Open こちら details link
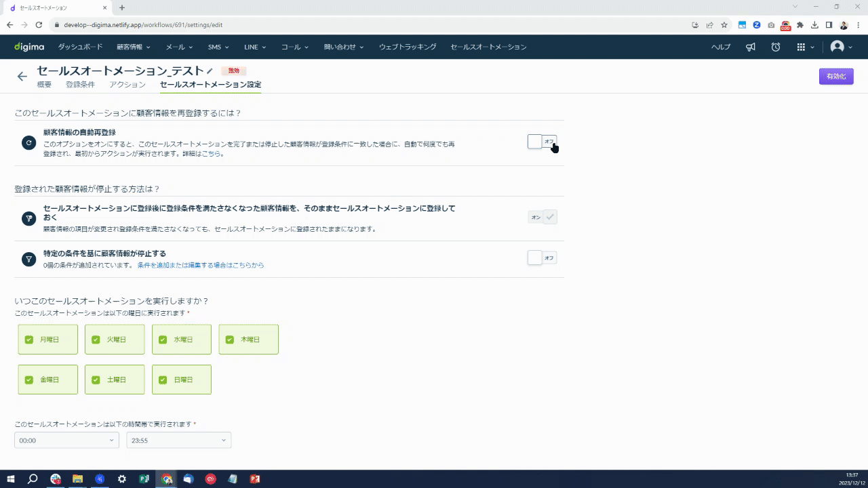Viewport: 868px width, 488px height. 211,154
